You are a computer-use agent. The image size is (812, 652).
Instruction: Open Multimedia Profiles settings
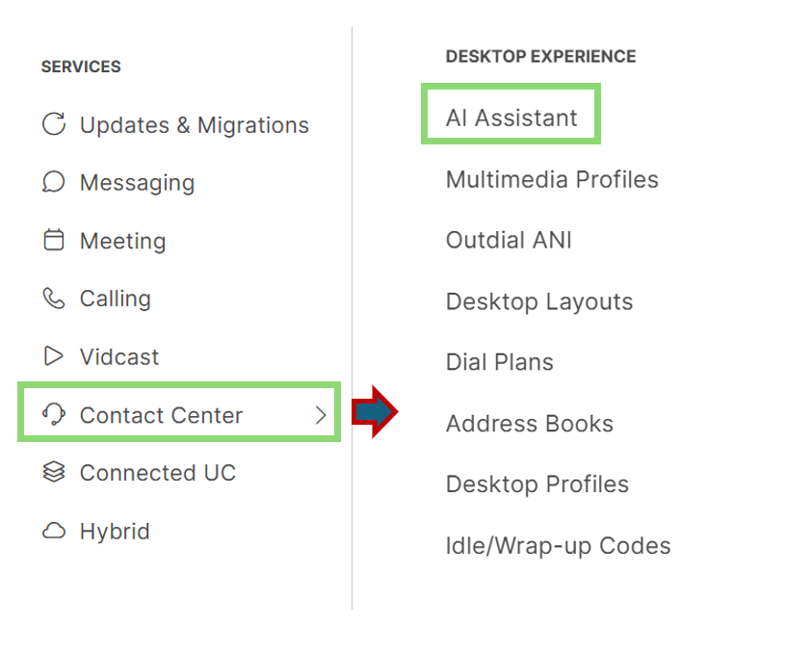click(552, 179)
